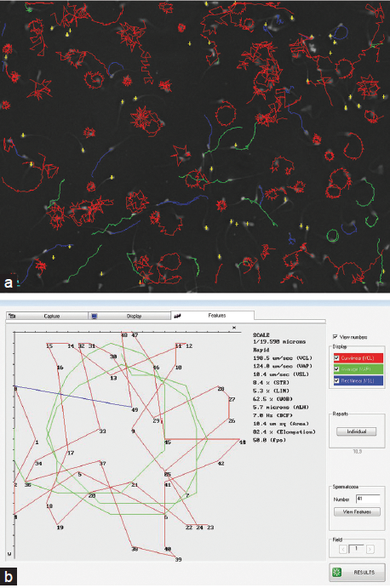390x588 pixels.
Task: Focus the Spermatozoa Number input field
Action: (x=368, y=500)
